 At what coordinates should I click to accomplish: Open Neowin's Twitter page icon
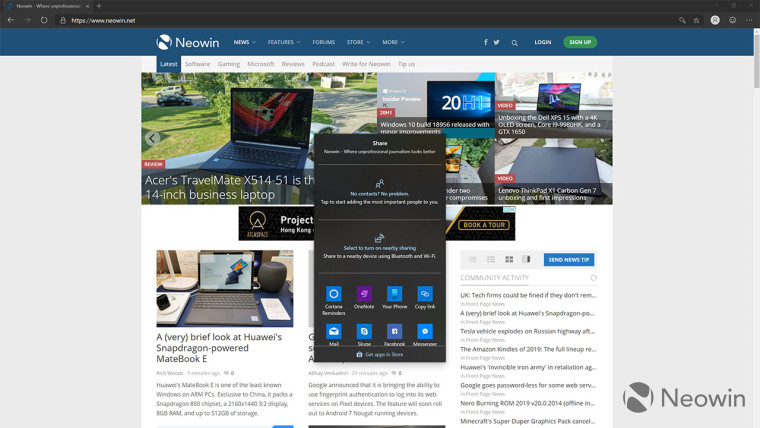[496, 42]
